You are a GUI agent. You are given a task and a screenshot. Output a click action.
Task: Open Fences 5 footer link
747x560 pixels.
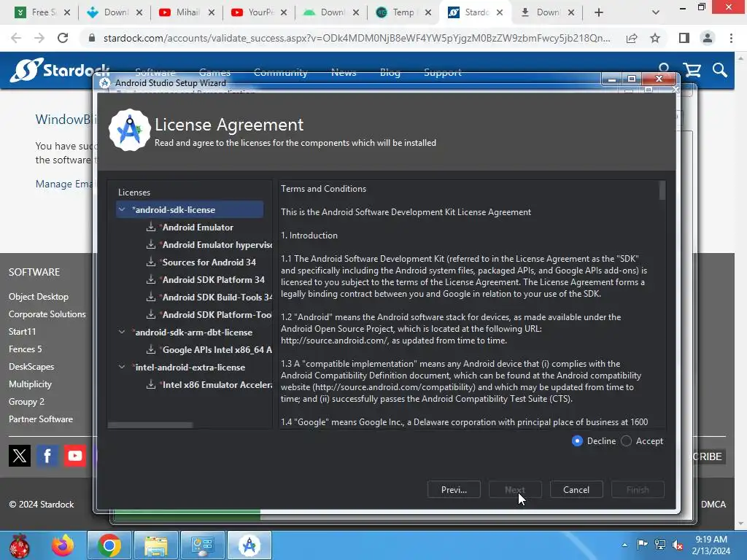(x=26, y=349)
